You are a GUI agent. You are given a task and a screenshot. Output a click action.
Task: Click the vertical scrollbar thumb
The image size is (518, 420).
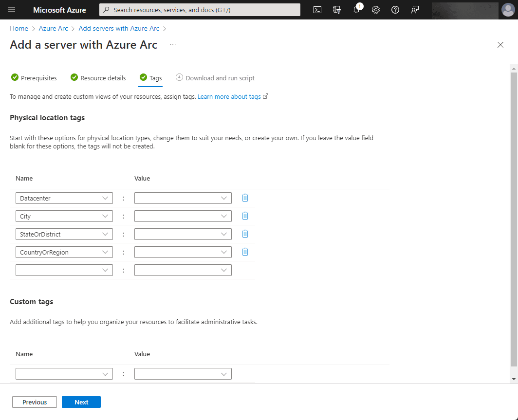pos(514,219)
